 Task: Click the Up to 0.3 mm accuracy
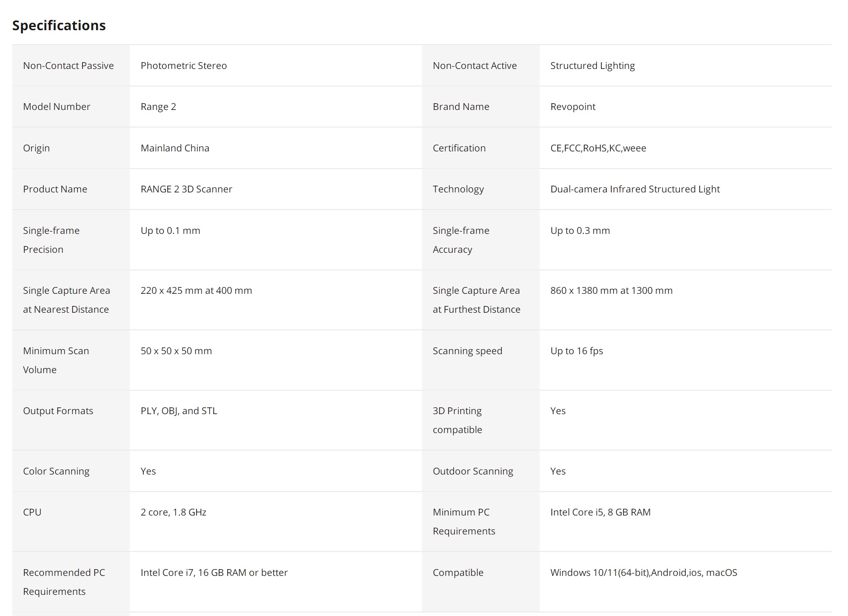(580, 231)
